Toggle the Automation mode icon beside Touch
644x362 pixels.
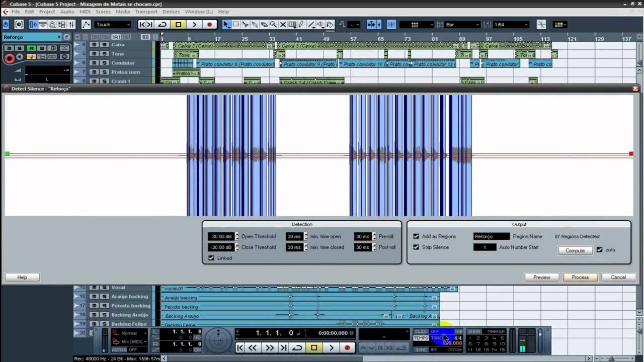coord(86,24)
